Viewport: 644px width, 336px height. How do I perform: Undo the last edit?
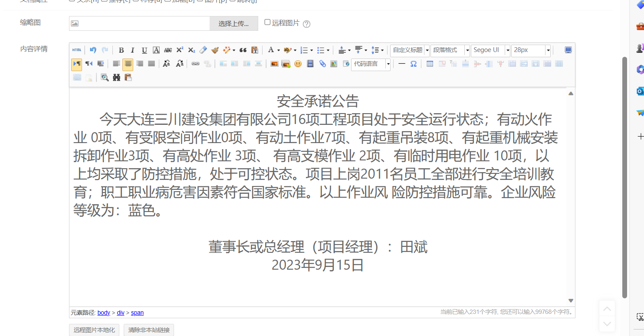pyautogui.click(x=93, y=50)
